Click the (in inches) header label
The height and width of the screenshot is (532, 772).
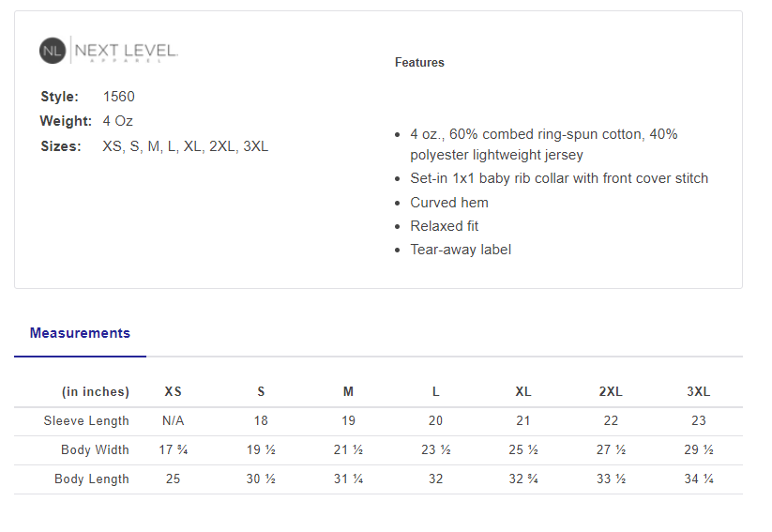[x=96, y=392]
